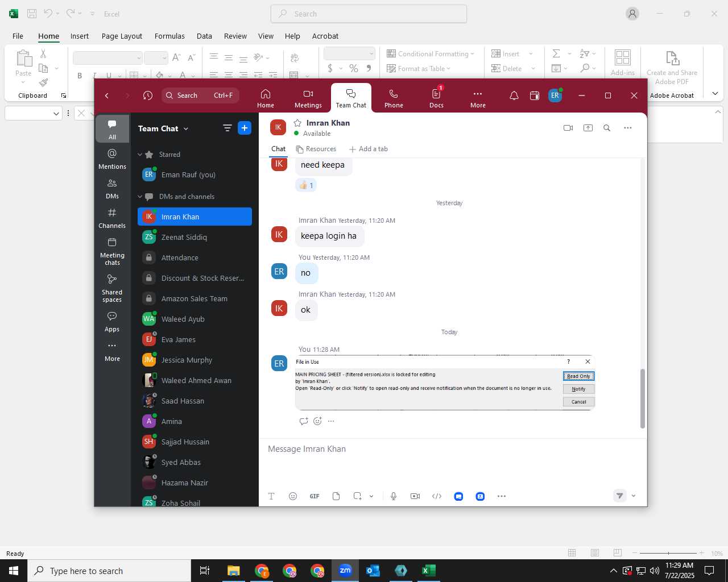Click Zoom search box
This screenshot has width=728, height=582.
coord(200,95)
